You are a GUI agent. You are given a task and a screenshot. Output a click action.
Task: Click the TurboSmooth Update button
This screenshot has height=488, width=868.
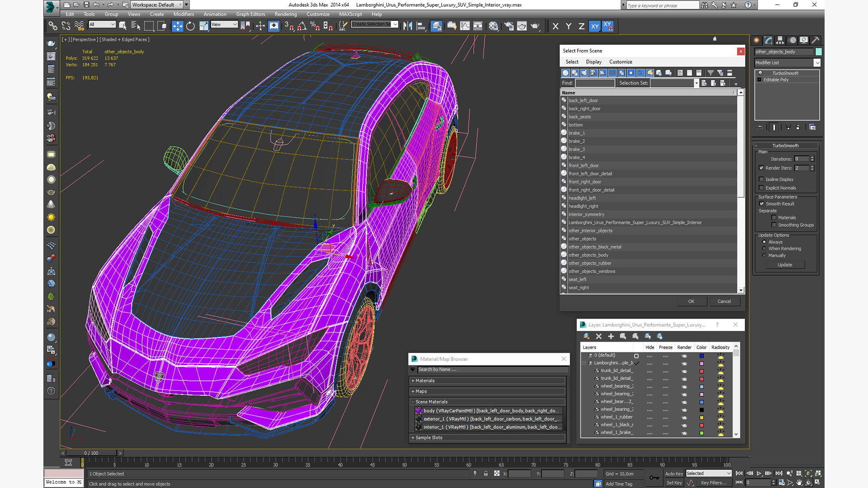point(785,265)
